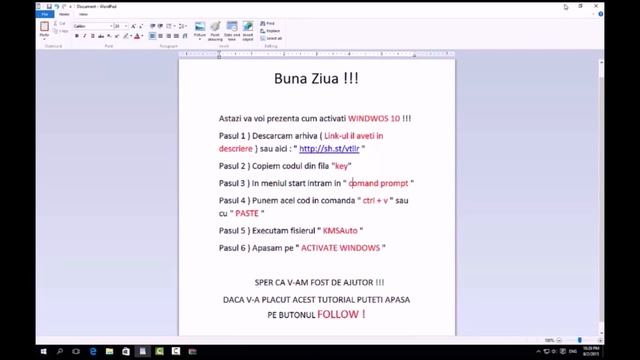This screenshot has width=640, height=360.
Task: Toggle Subscript formatting
Action: click(x=109, y=36)
